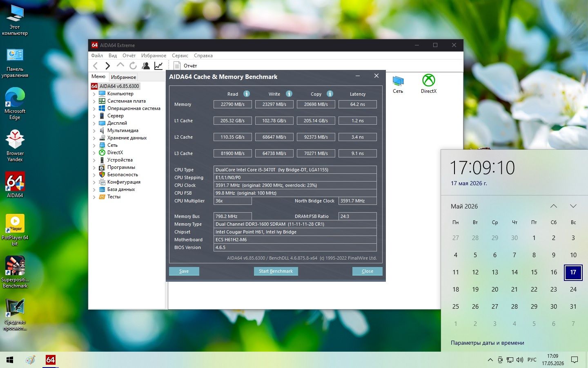
Task: Expand the Безопасность tree node
Action: tap(94, 175)
